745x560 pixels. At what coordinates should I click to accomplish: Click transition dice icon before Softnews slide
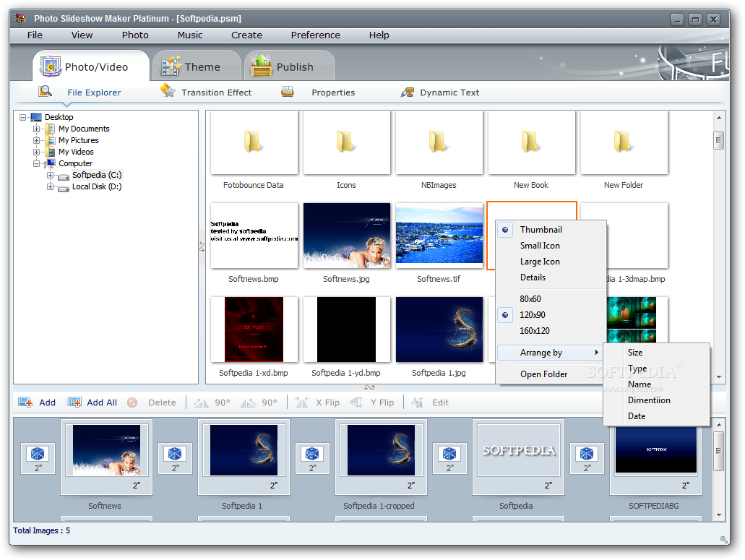pyautogui.click(x=38, y=454)
